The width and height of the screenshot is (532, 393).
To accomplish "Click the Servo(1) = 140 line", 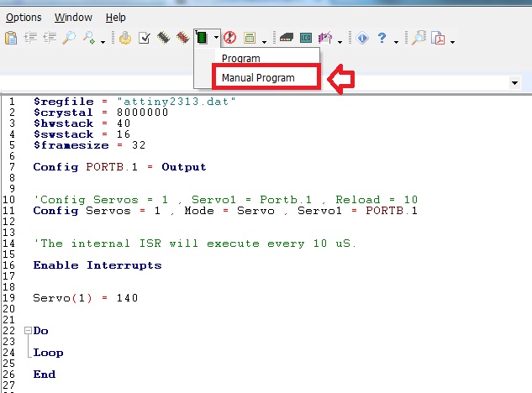I will point(86,298).
